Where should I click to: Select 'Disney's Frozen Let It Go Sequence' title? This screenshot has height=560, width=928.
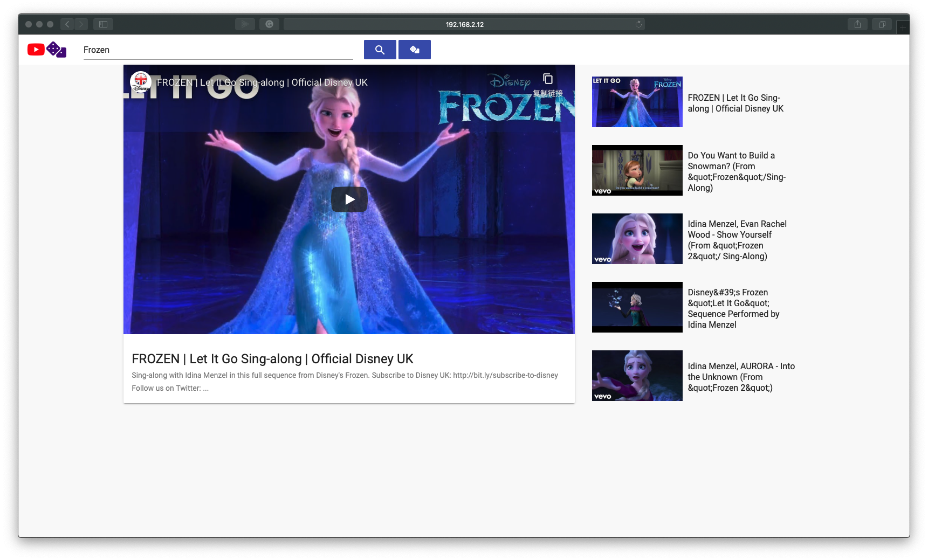coord(733,308)
